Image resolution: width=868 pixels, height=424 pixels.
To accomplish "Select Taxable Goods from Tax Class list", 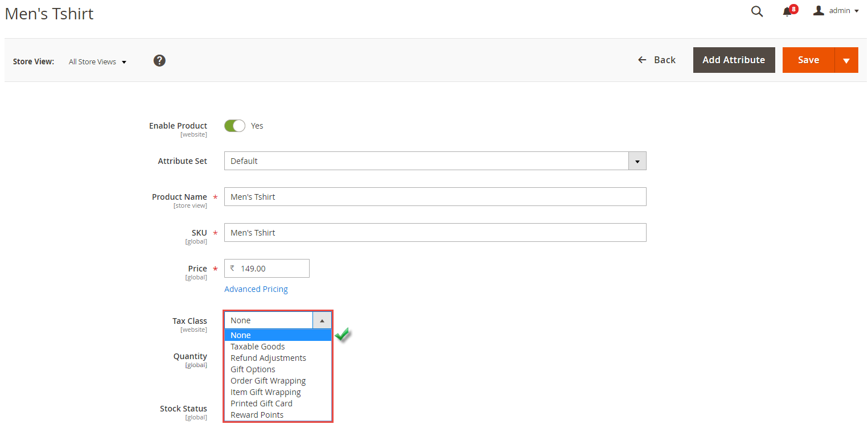I will [x=257, y=346].
